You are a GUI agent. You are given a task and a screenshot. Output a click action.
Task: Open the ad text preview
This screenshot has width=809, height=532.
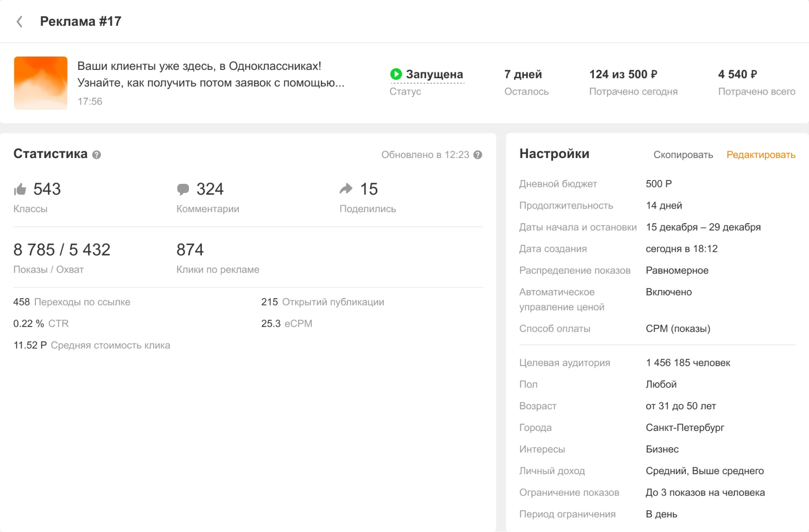(x=211, y=74)
